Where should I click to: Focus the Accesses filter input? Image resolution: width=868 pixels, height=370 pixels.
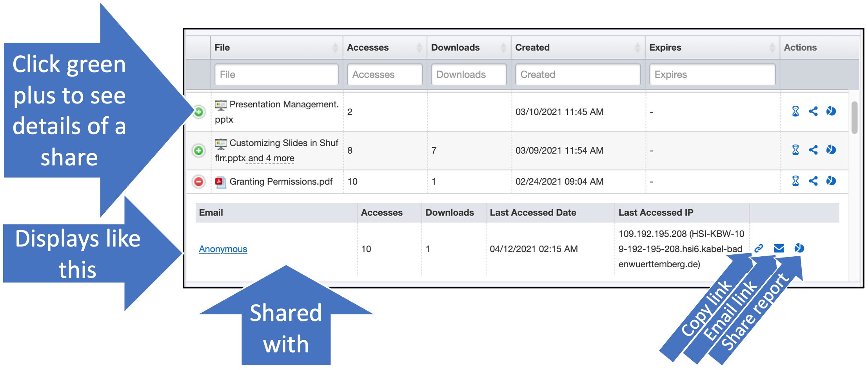[385, 74]
